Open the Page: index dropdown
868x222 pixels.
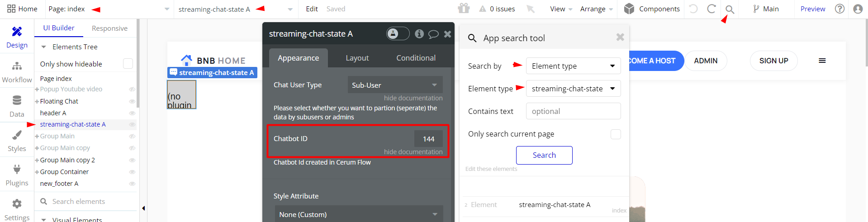coord(109,9)
